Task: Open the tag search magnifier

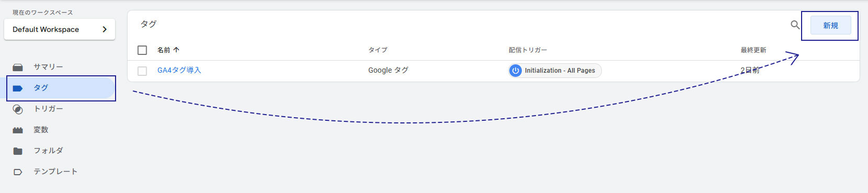Action: coord(795,25)
